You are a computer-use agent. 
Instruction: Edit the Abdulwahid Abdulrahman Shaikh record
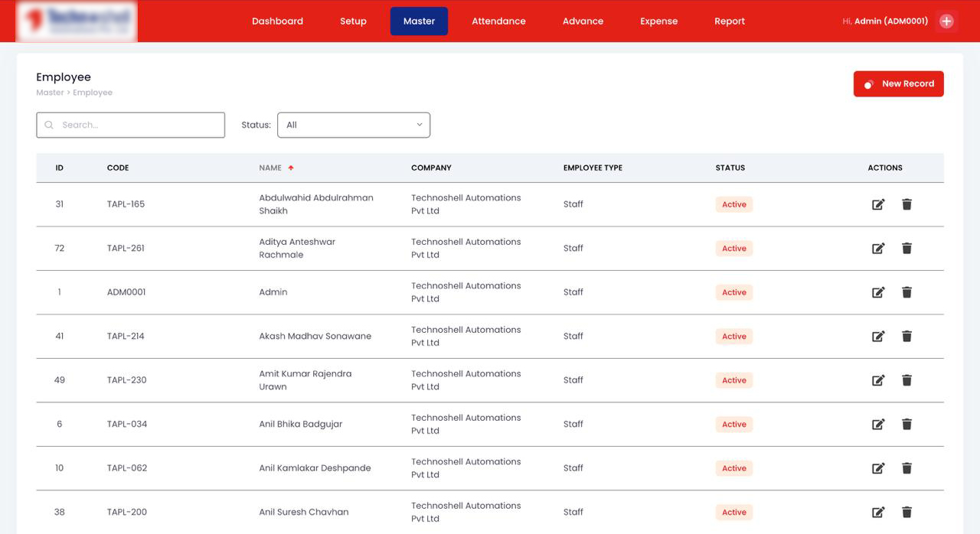pyautogui.click(x=878, y=204)
